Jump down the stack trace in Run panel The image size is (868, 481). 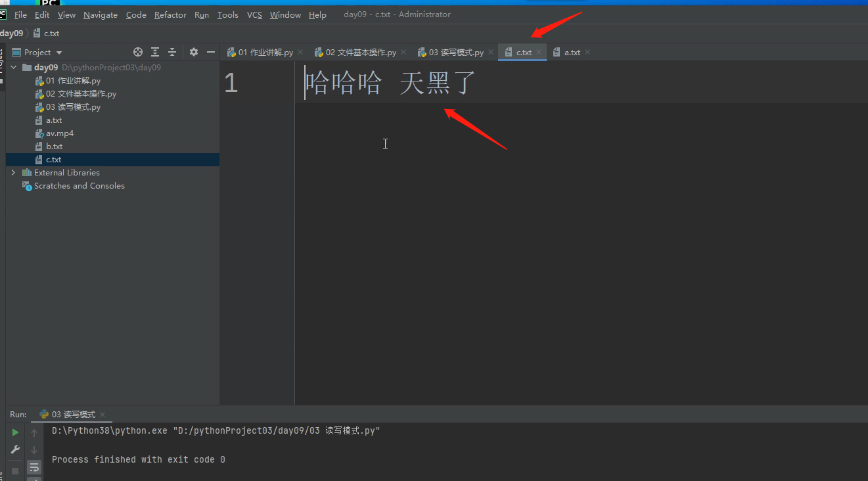[34, 450]
